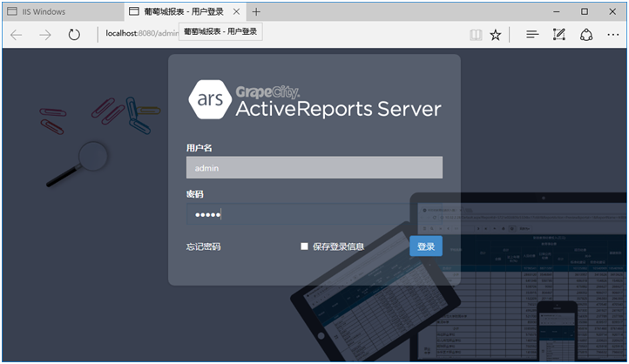Open the 忘记密码 link
The width and height of the screenshot is (629, 364).
tap(203, 246)
